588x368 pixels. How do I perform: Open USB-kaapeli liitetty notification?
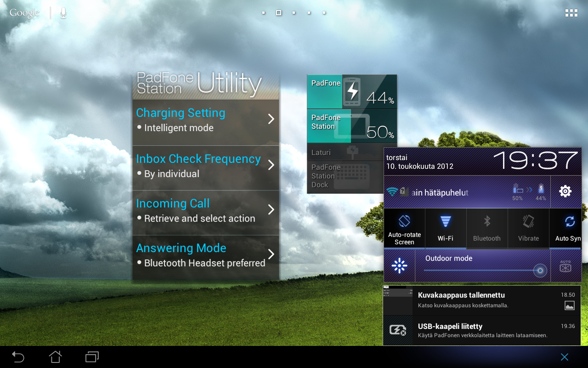point(482,330)
